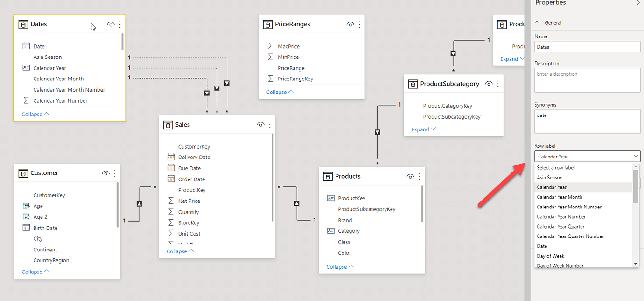Click the sigma icon next to MaxPrice

tap(270, 46)
